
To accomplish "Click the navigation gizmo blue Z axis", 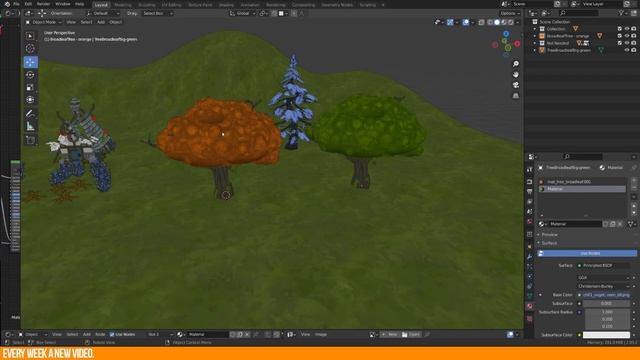I will 506,34.
